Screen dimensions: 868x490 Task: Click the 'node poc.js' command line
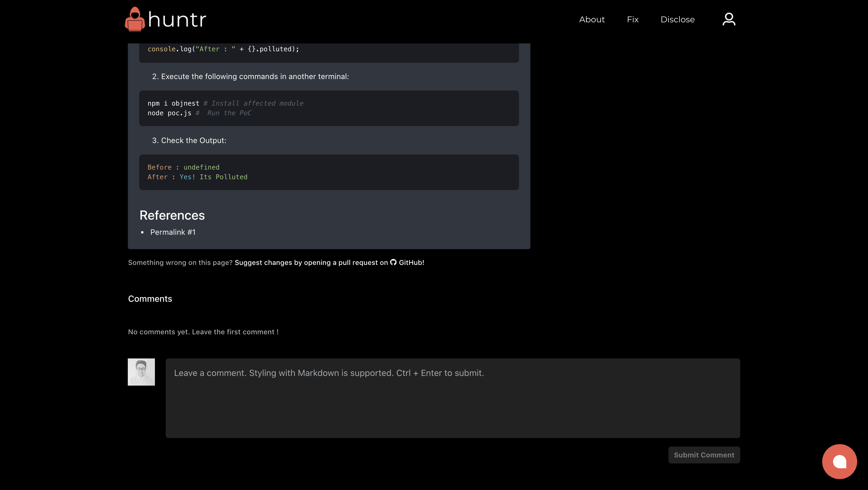pyautogui.click(x=169, y=113)
